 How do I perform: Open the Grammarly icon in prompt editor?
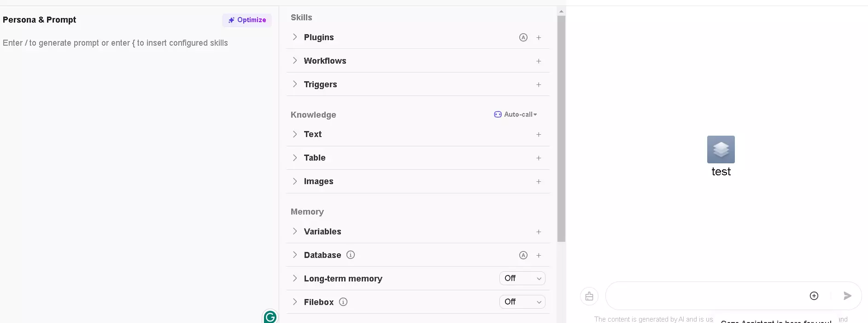point(270,317)
